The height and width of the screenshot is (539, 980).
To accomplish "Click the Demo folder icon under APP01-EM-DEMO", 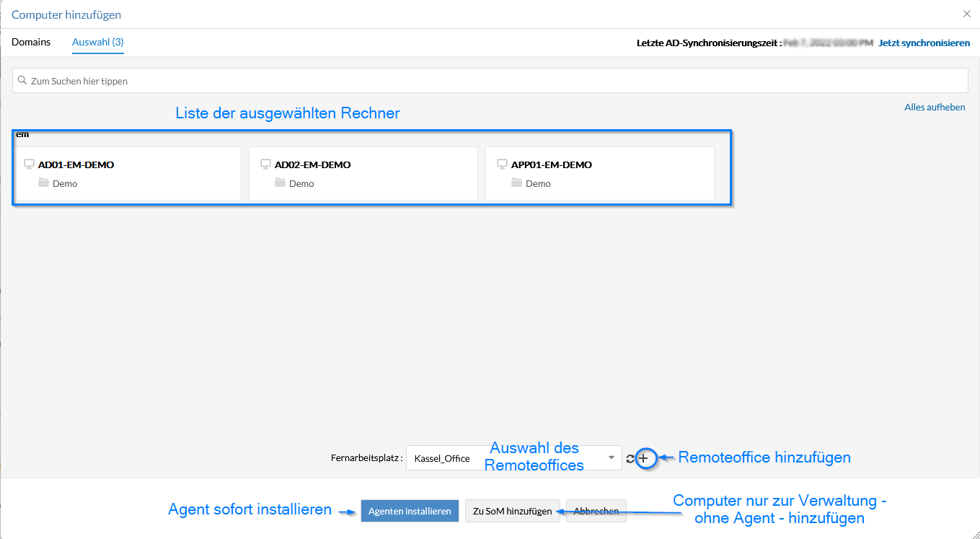I will point(517,183).
